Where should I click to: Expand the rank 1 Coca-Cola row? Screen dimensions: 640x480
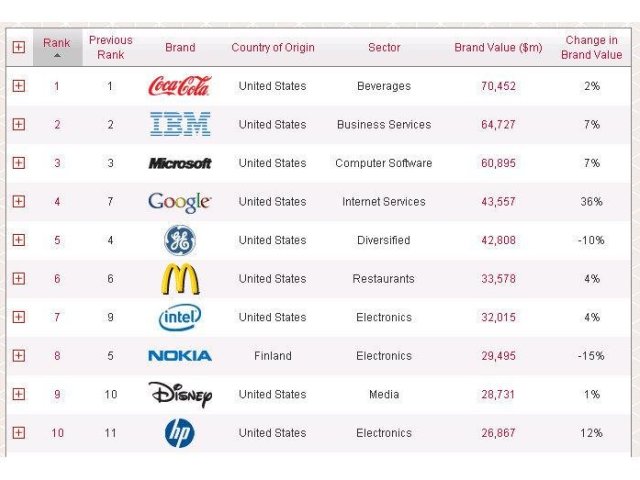tap(18, 86)
